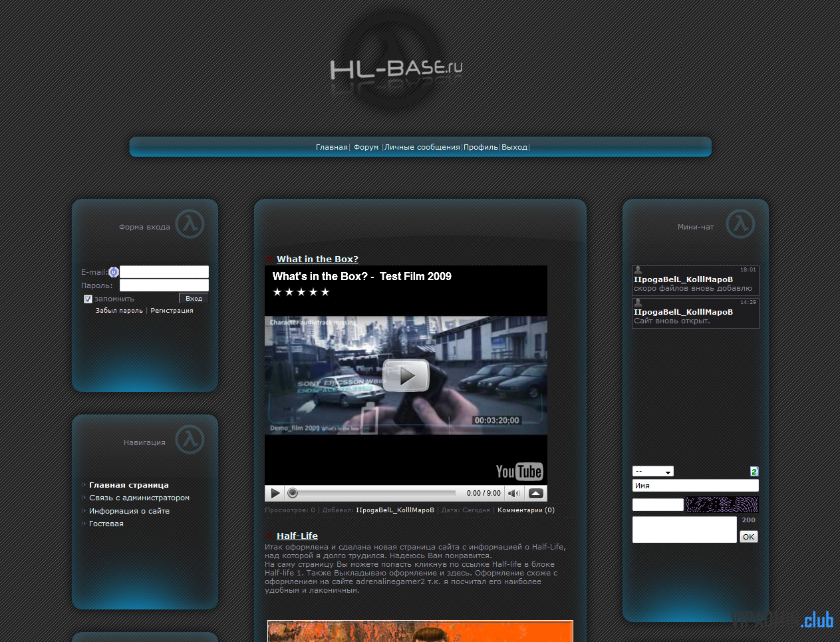The image size is (840, 642).
Task: Click the '0:00 / 9:00' time display
Action: click(x=484, y=493)
